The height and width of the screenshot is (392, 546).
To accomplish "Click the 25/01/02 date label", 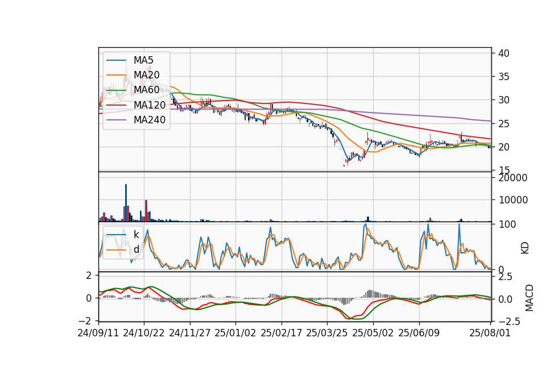I will coord(235,333).
